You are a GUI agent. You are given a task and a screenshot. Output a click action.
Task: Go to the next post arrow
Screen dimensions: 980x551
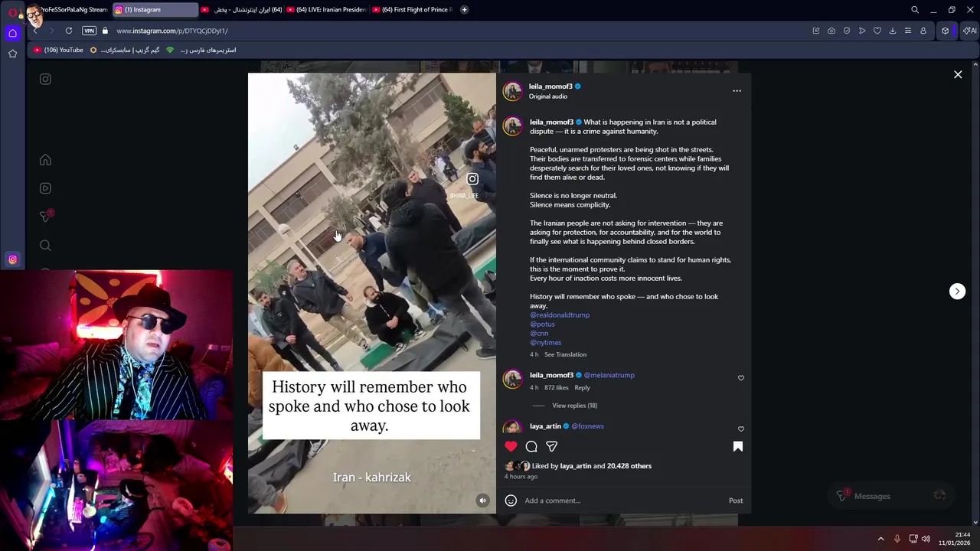(957, 291)
